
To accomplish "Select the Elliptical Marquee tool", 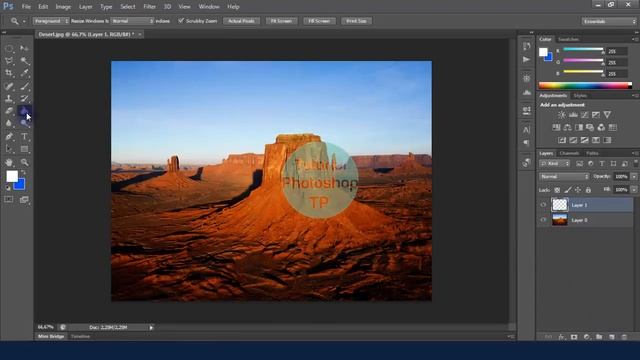I will tap(9, 49).
